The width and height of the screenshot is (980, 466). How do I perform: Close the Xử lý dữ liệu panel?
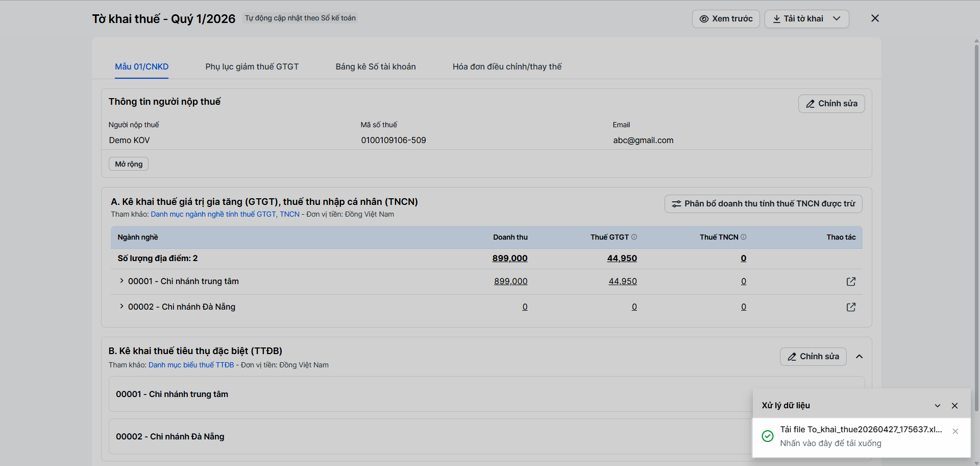click(955, 406)
